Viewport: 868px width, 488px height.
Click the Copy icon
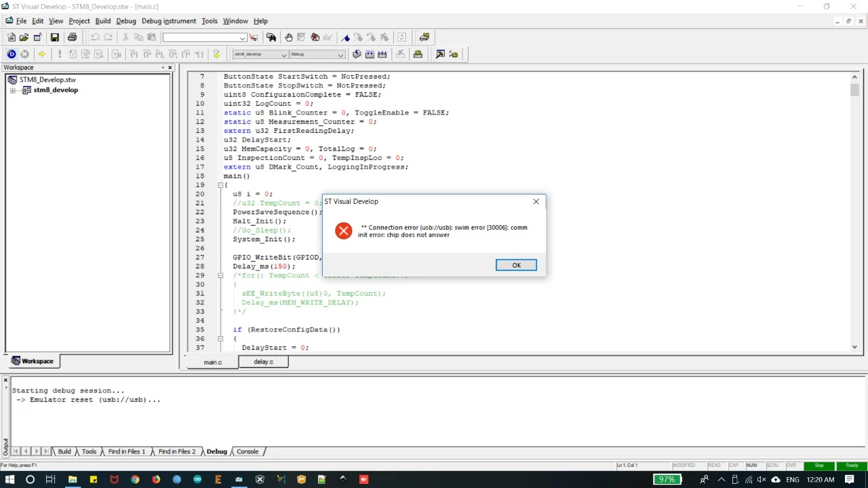coord(139,37)
